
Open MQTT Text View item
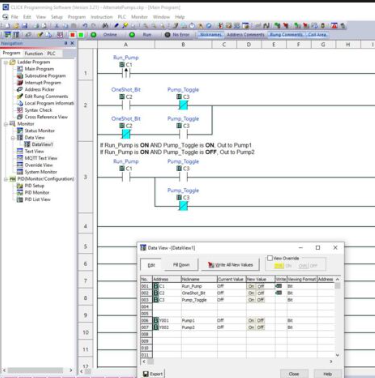(41, 158)
